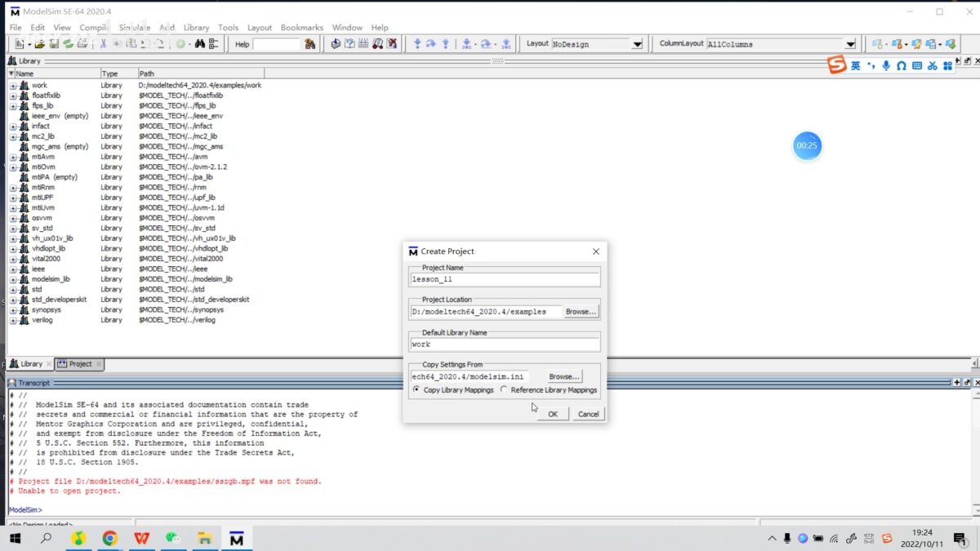This screenshot has height=551, width=980.
Task: Click Browse next to Project Location
Action: (x=581, y=312)
